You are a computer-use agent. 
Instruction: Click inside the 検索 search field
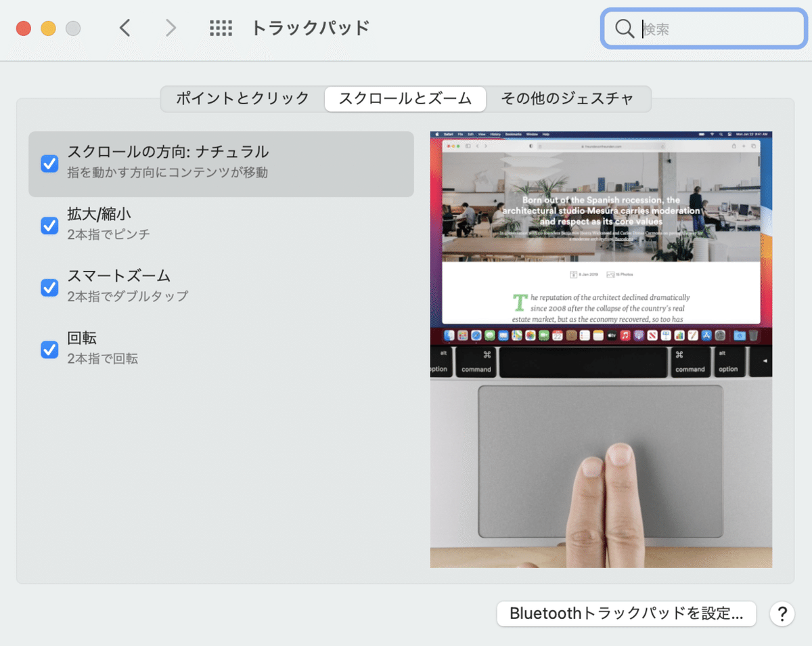[704, 28]
